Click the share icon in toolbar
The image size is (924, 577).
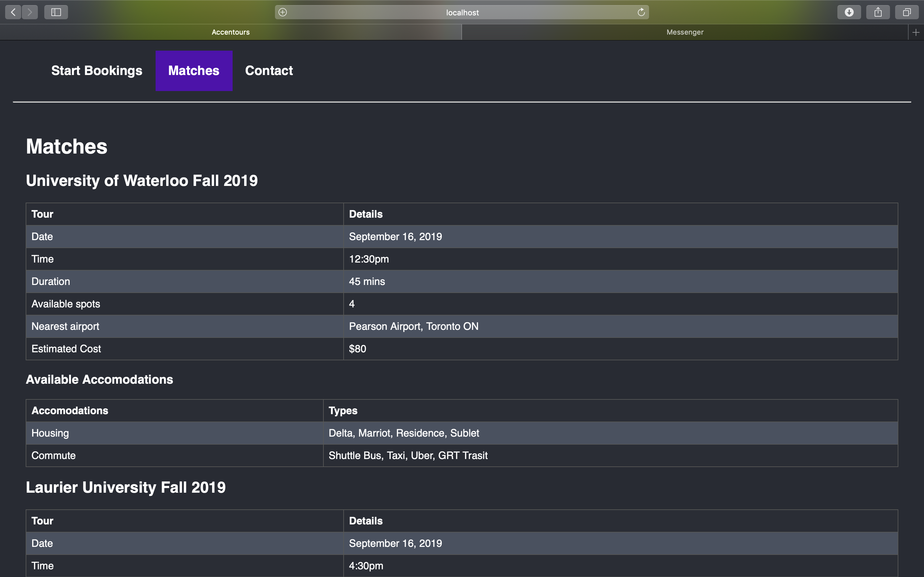878,12
